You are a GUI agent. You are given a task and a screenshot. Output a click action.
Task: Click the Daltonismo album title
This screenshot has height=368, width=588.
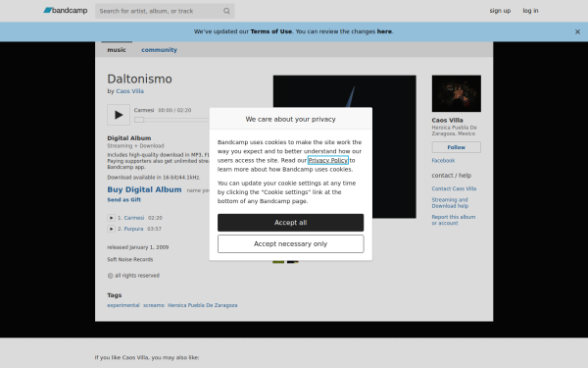[139, 79]
